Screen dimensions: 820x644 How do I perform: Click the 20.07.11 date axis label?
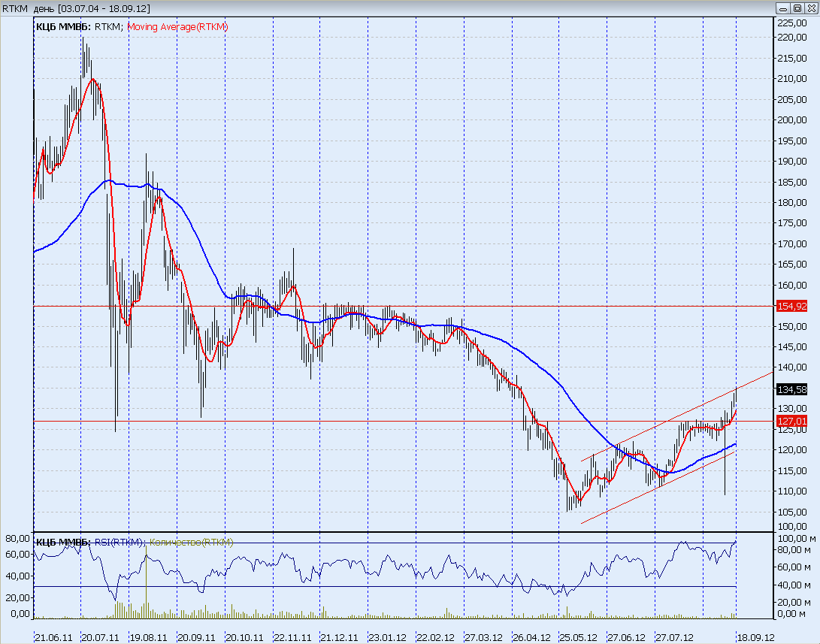tap(101, 638)
